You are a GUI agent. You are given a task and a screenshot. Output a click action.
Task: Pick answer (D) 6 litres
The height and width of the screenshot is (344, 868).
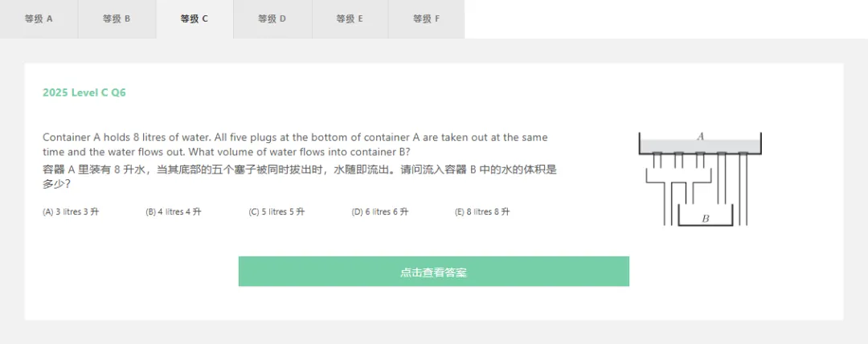[x=379, y=211]
